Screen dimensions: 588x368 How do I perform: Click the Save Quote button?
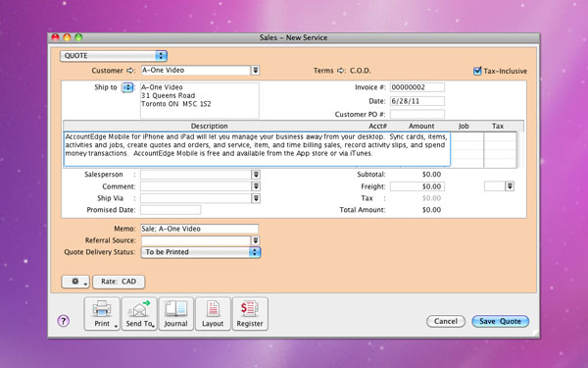[x=500, y=321]
